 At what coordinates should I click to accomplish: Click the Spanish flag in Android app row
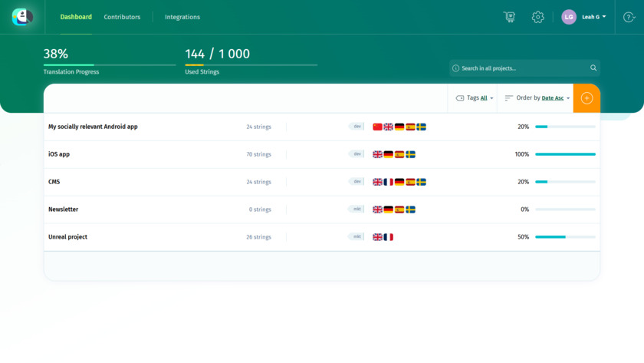coord(410,127)
